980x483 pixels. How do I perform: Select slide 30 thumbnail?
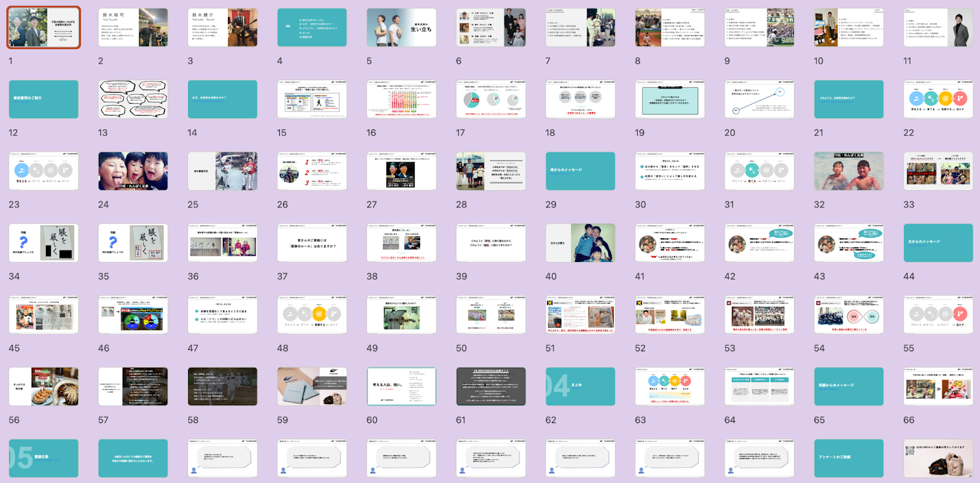click(669, 171)
